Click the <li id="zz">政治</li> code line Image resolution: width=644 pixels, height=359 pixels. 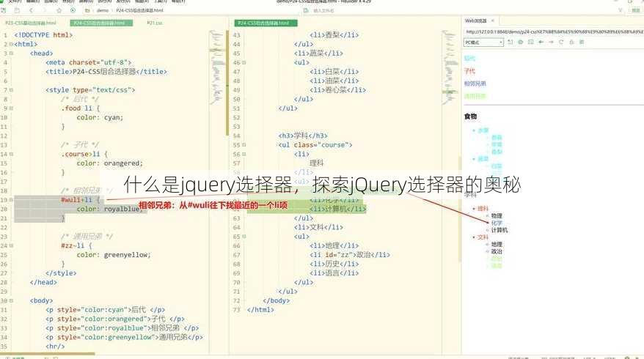coord(350,255)
